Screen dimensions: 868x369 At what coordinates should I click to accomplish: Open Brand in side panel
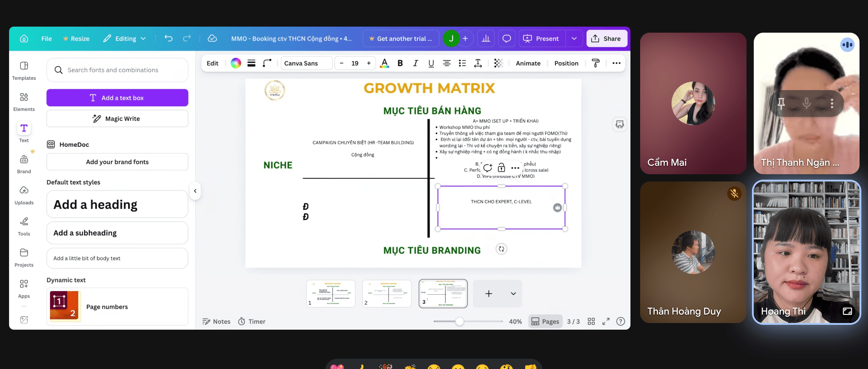[24, 164]
